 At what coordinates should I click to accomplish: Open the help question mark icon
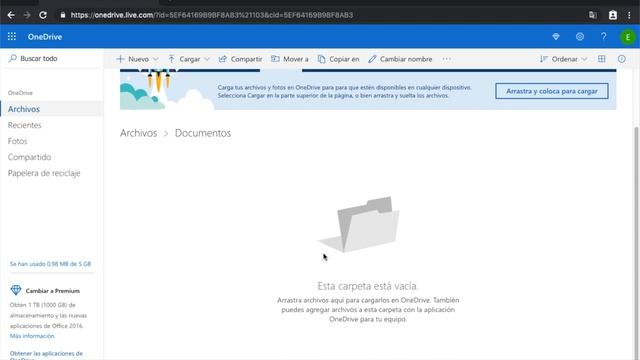(x=604, y=37)
